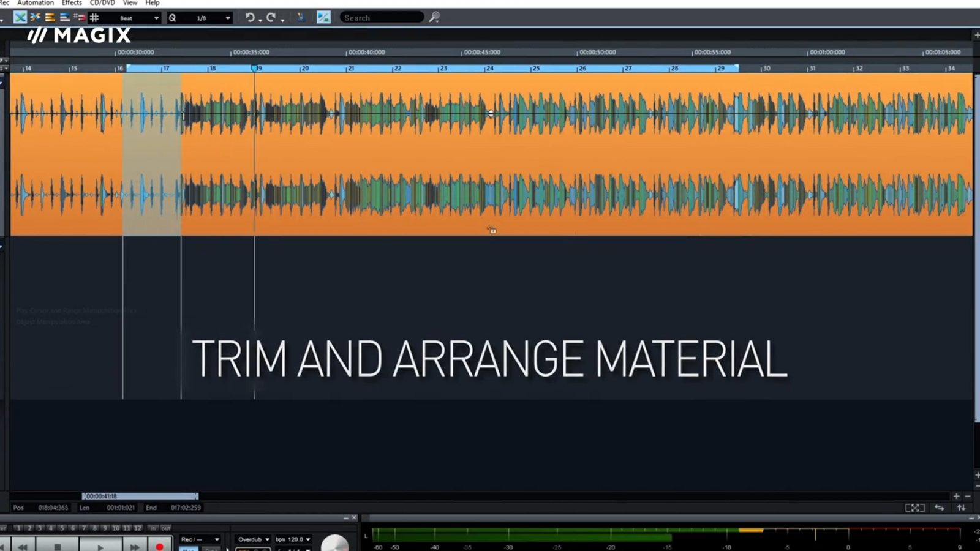Click the zoom to full view icon

coord(914,508)
